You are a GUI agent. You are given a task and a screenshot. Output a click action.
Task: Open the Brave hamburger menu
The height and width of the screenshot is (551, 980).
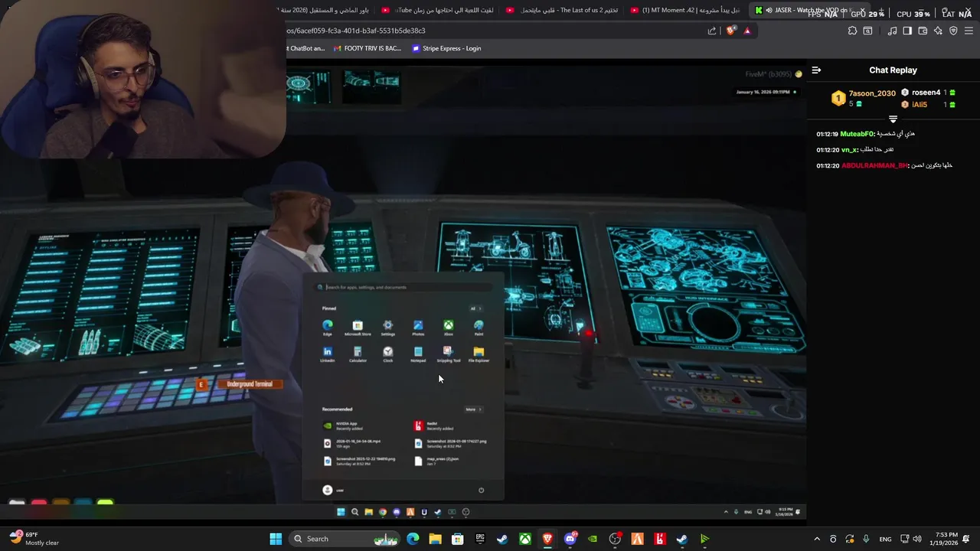pyautogui.click(x=969, y=31)
